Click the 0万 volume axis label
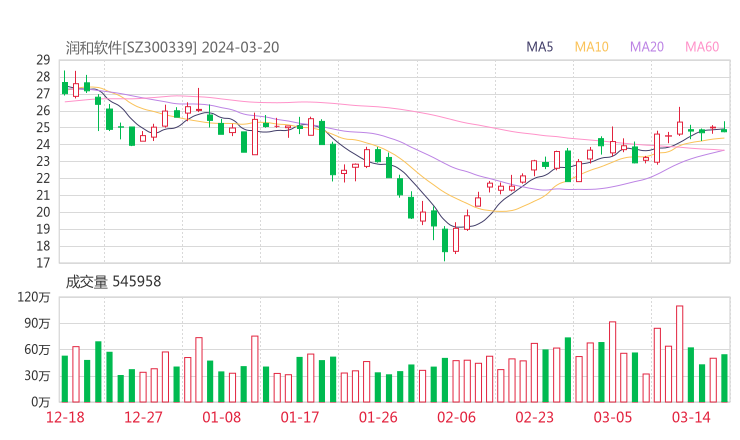This screenshot has height=440, width=740. tap(41, 402)
